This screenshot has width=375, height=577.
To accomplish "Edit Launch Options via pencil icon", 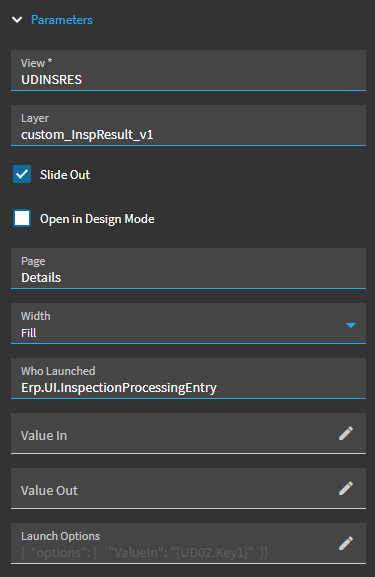I will click(346, 543).
